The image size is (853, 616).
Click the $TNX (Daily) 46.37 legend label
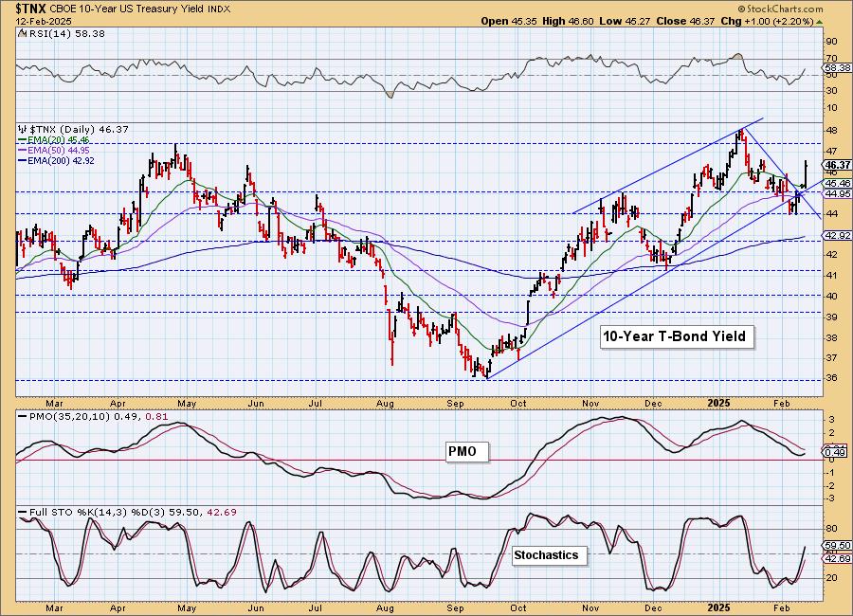[x=79, y=130]
